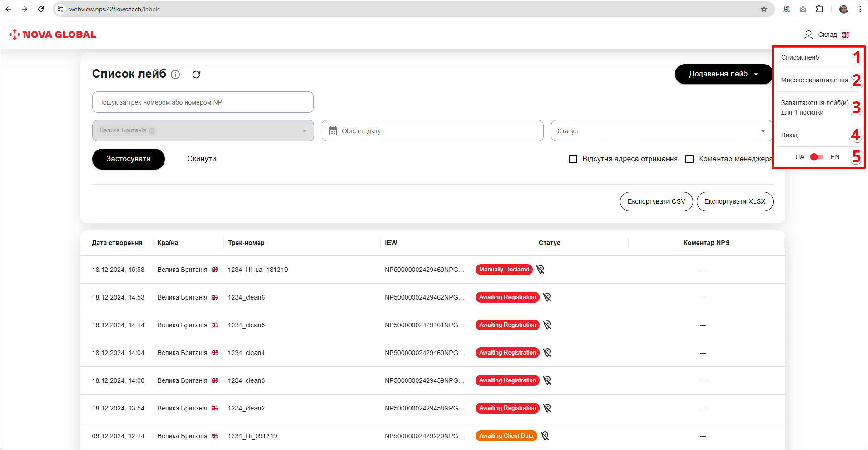The image size is (868, 450).
Task: Click the Nova Global logo
Action: (53, 35)
